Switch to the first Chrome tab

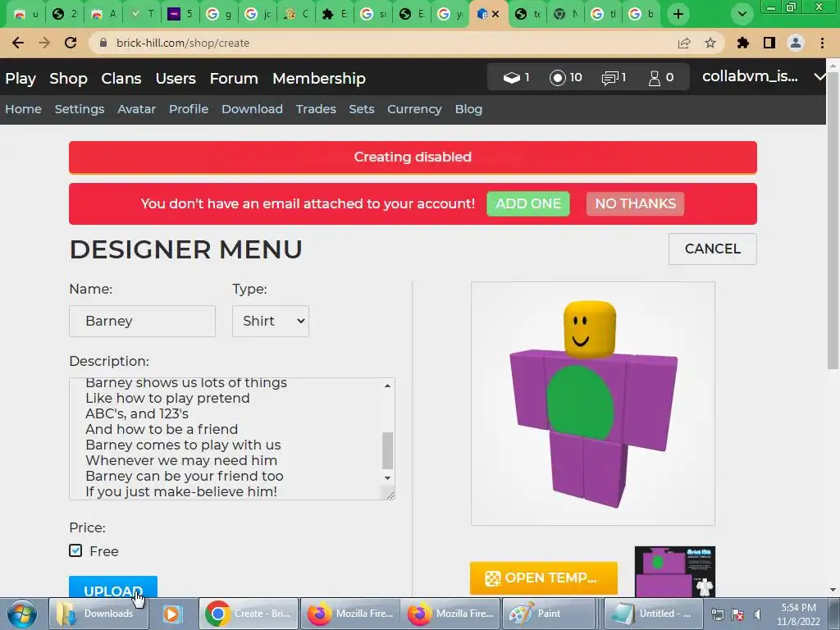25,14
